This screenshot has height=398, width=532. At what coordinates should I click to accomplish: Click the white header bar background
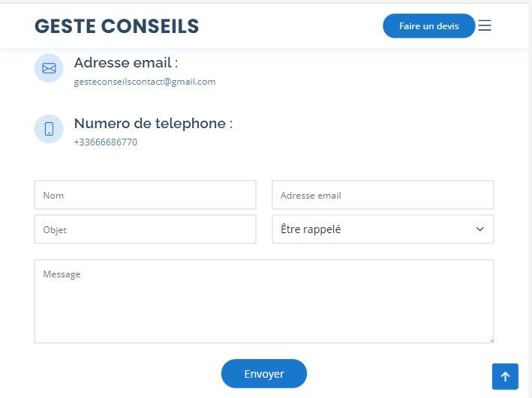(x=288, y=25)
